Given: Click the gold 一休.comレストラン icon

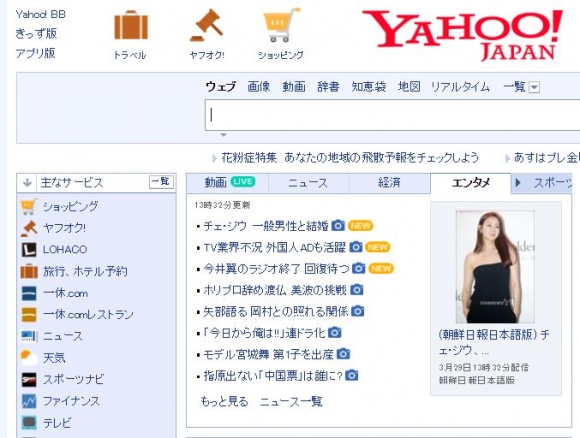Looking at the screenshot, I should click(x=29, y=315).
